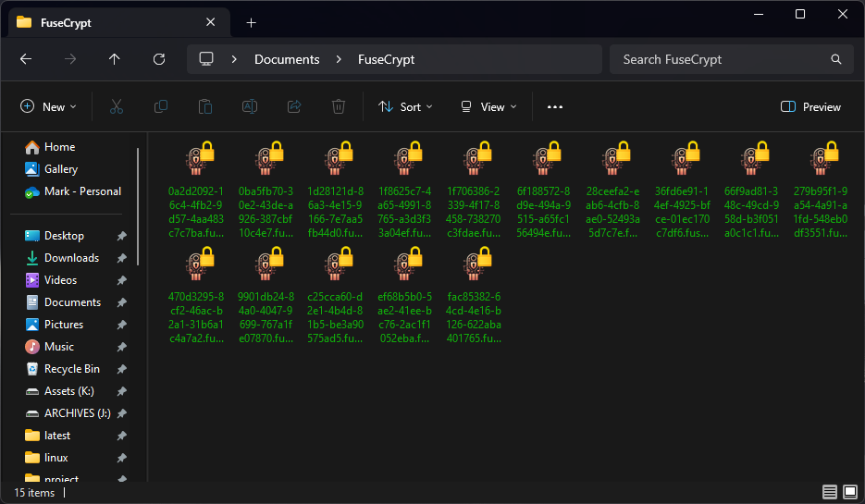Click the Paste clipboard icon
The image size is (865, 504).
205,106
